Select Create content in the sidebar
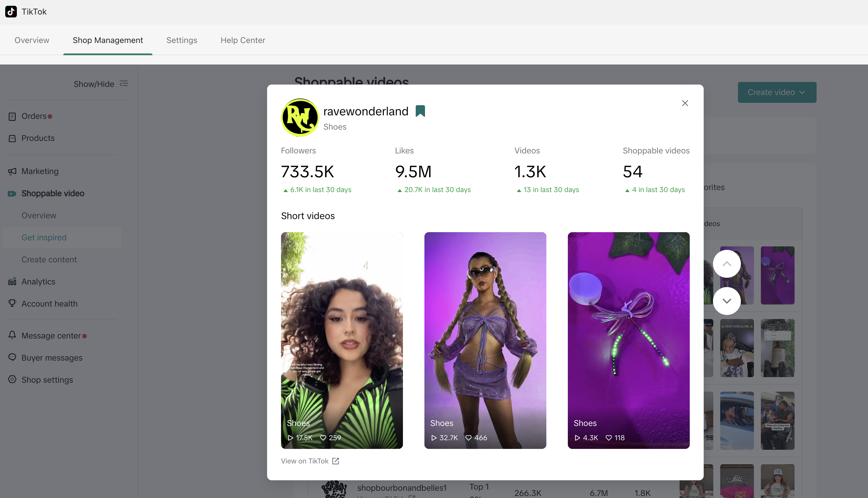 (x=49, y=259)
